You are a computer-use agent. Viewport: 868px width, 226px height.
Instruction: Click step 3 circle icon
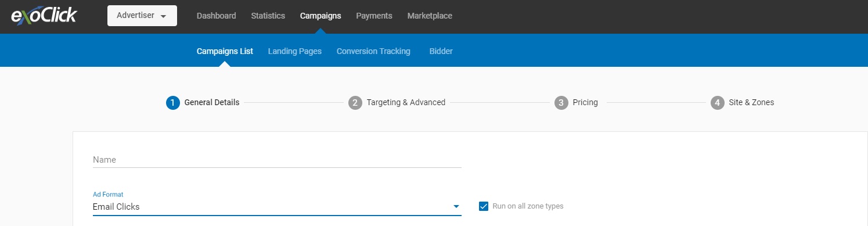point(561,103)
